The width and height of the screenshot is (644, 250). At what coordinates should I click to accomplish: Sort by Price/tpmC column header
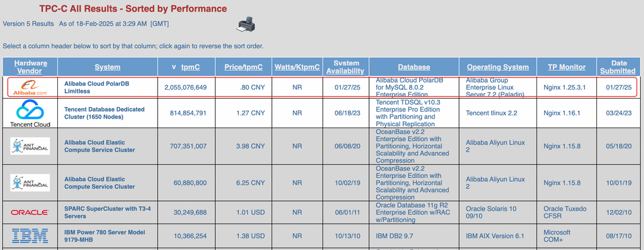point(243,67)
